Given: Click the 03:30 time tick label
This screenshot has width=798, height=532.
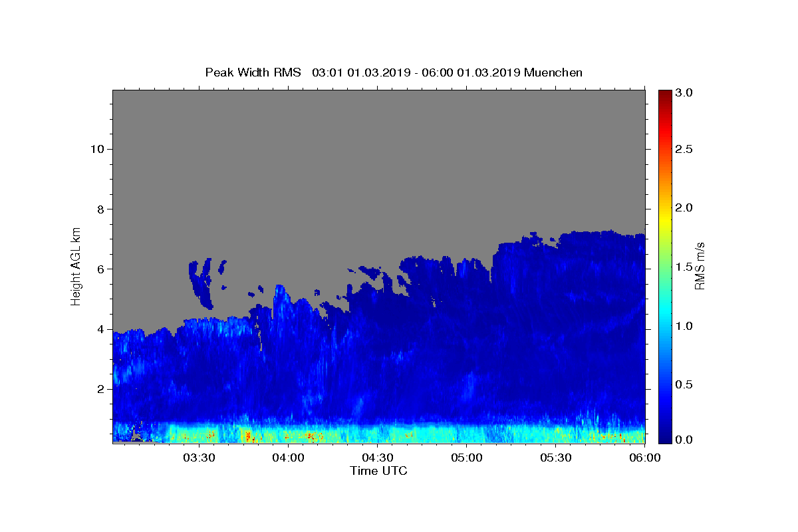Looking at the screenshot, I should pos(199,458).
